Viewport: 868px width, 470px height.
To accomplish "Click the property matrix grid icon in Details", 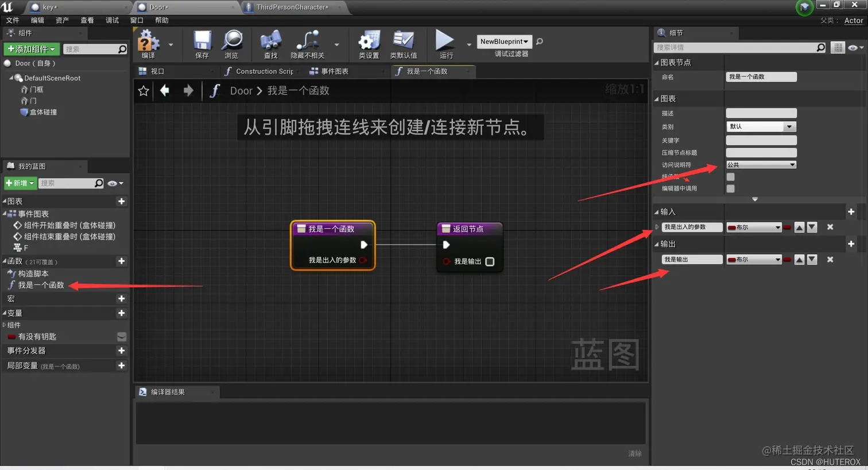I will click(838, 48).
